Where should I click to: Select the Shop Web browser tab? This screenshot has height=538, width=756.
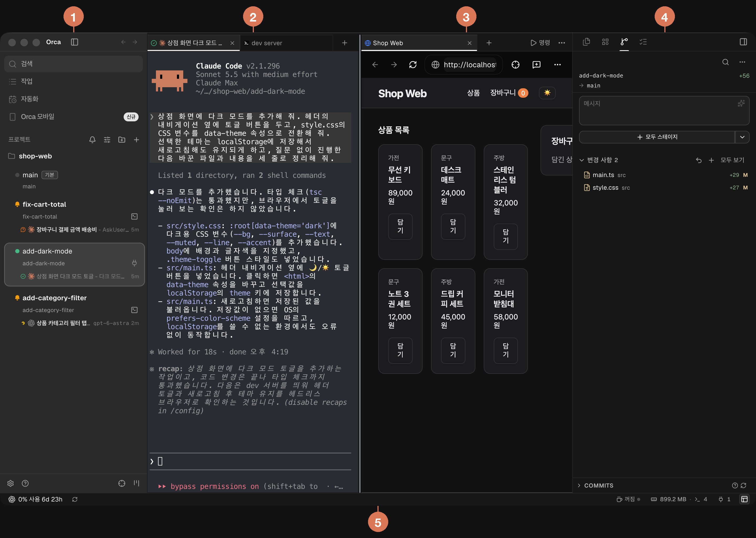(x=419, y=43)
